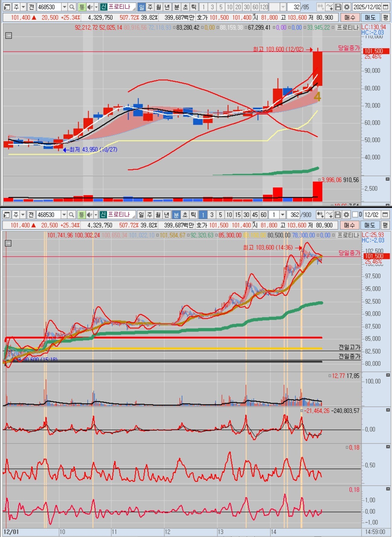Click the data grid icon on the lower chart
Image resolution: width=392 pixels, height=537 pixels.
[x=8, y=243]
